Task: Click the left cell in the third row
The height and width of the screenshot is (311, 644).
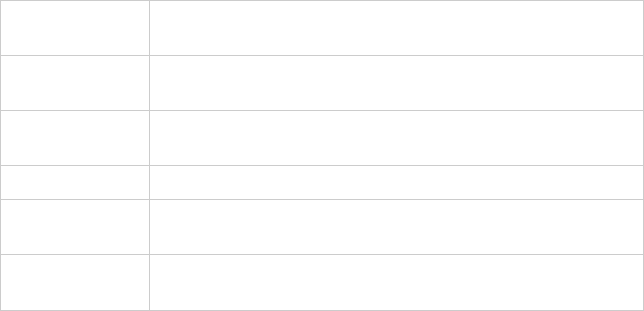Action: pos(75,138)
